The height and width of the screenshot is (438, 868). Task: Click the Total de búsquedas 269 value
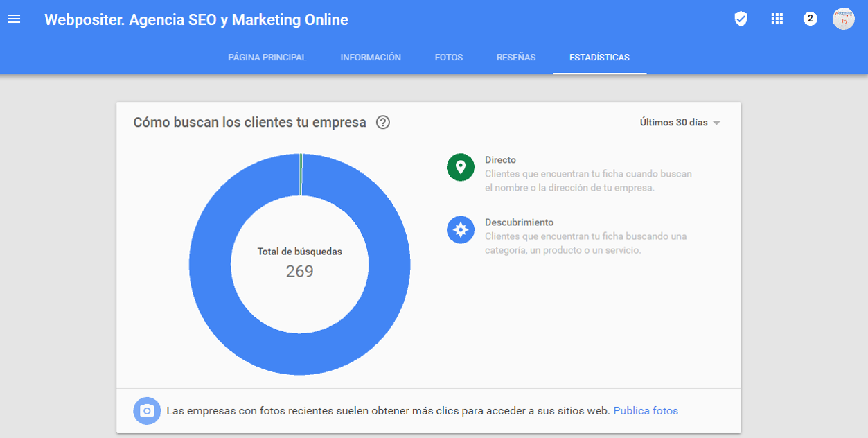(299, 271)
